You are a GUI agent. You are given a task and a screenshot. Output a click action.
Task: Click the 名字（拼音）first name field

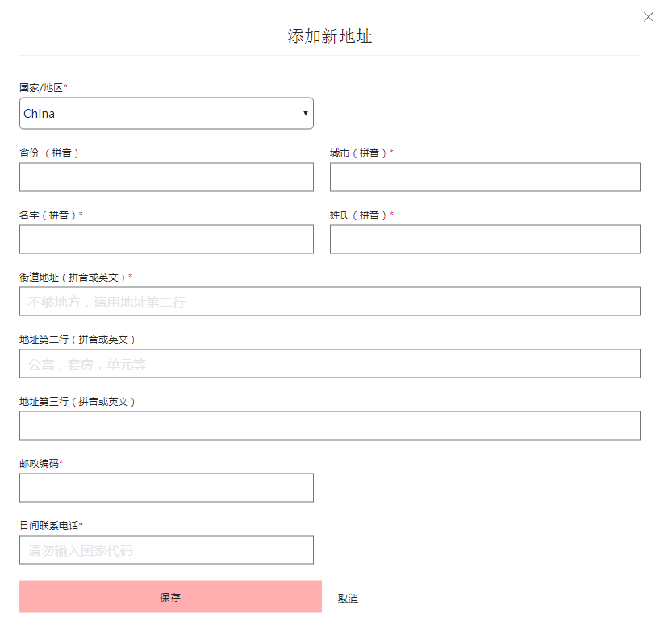pyautogui.click(x=166, y=239)
